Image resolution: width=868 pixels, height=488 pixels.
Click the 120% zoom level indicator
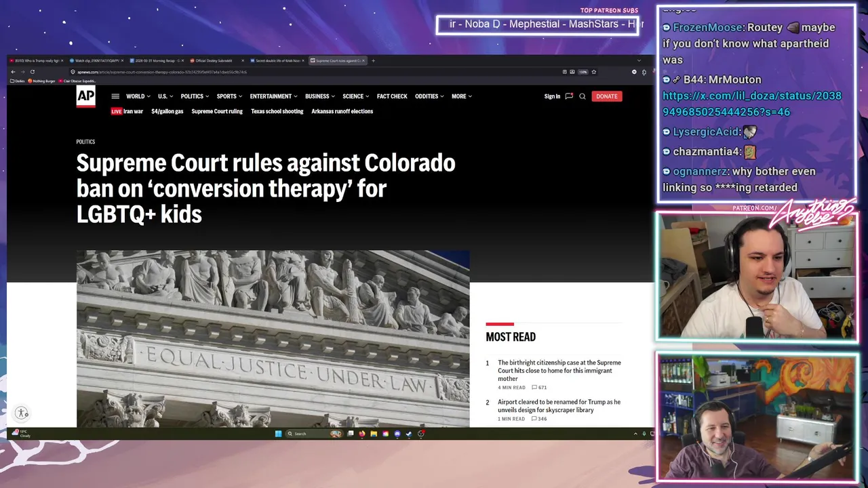point(583,72)
